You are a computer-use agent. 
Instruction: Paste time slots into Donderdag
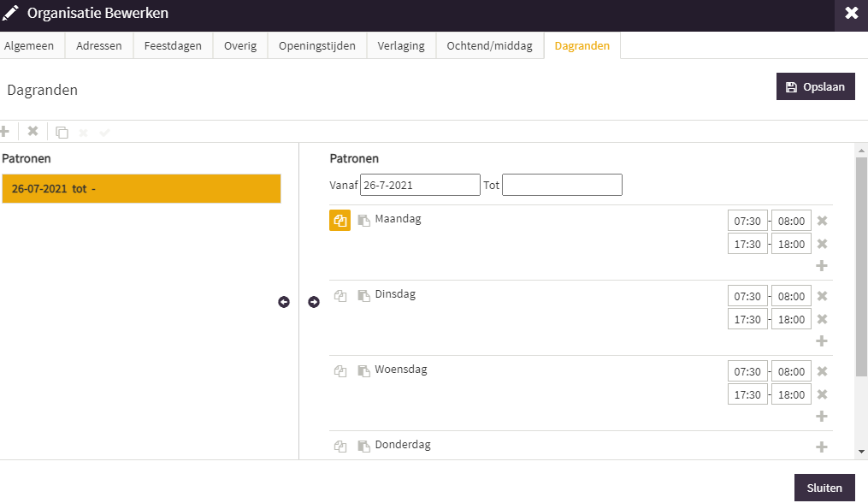[363, 447]
